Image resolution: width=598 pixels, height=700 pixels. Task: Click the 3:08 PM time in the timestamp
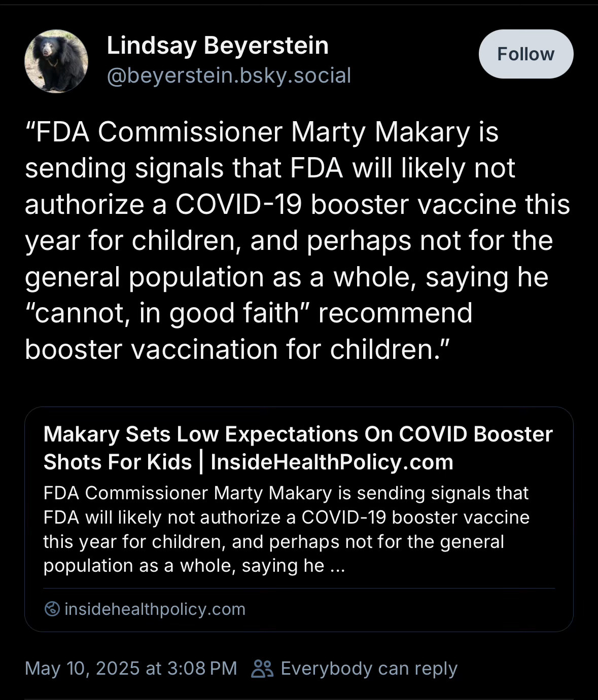202,669
